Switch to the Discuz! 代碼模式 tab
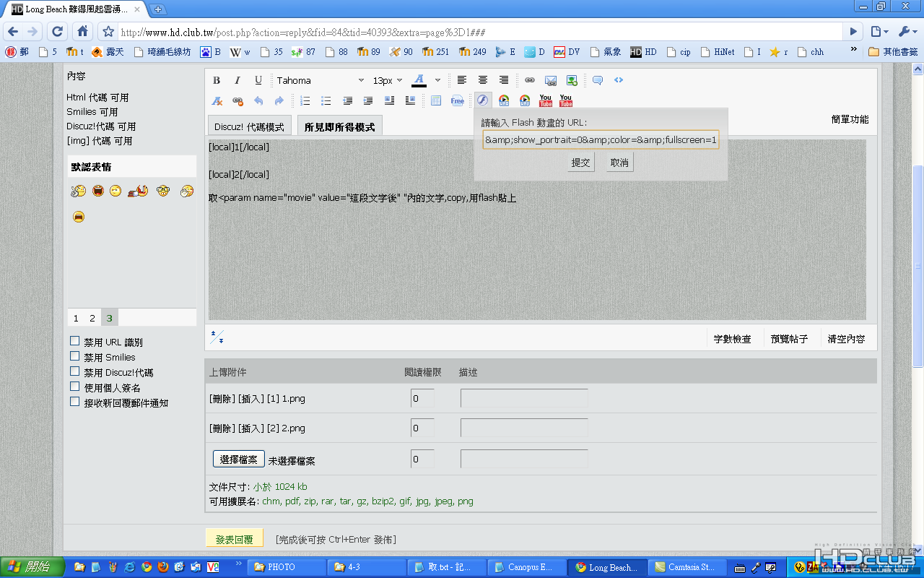The width and height of the screenshot is (924, 578). pos(249,126)
